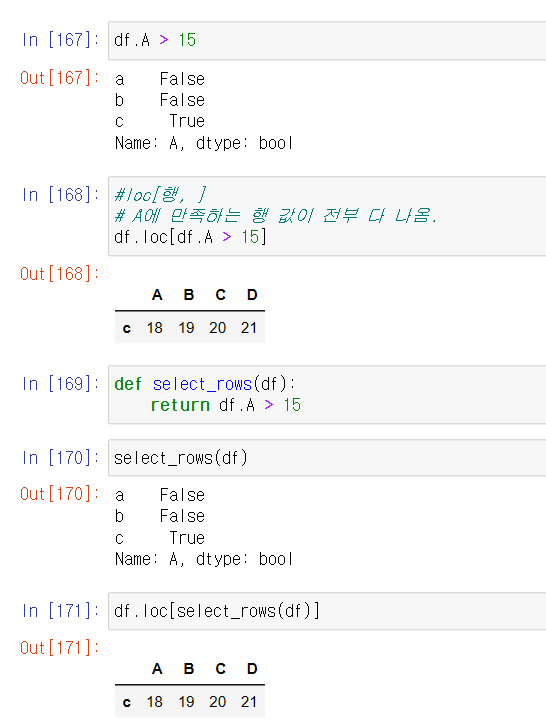Screen dimensions: 546x726
Task: Select the In [171] prompt label
Action: [x=60, y=611]
